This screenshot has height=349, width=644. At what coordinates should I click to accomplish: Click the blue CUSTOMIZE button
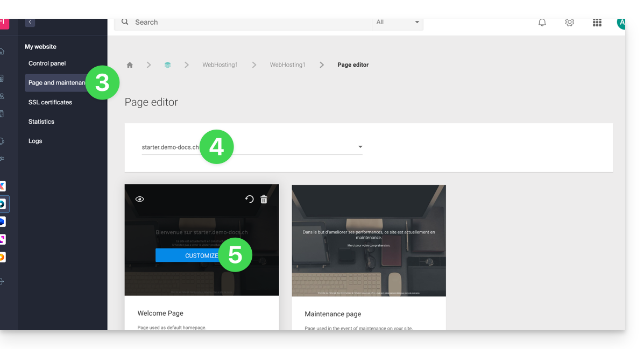(x=188, y=255)
